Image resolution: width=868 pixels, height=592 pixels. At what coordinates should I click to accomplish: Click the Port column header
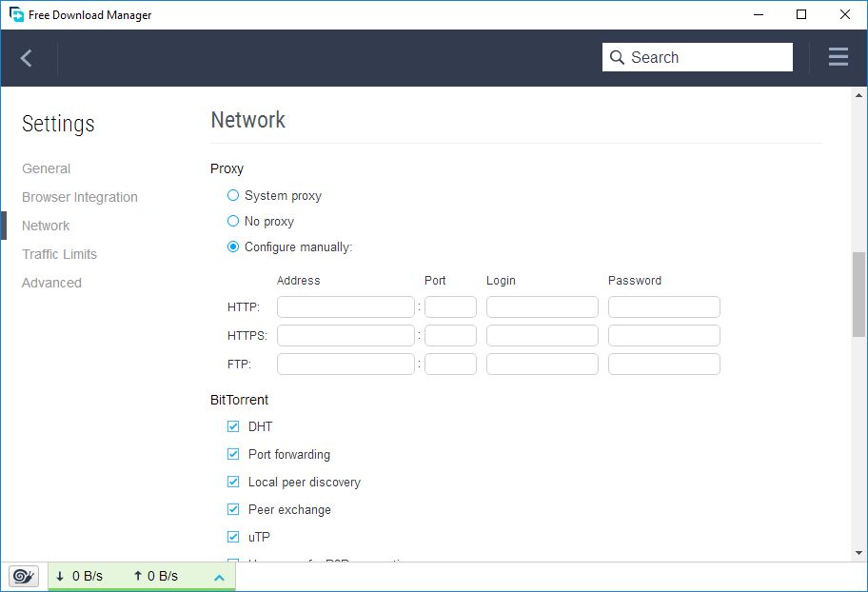point(435,280)
